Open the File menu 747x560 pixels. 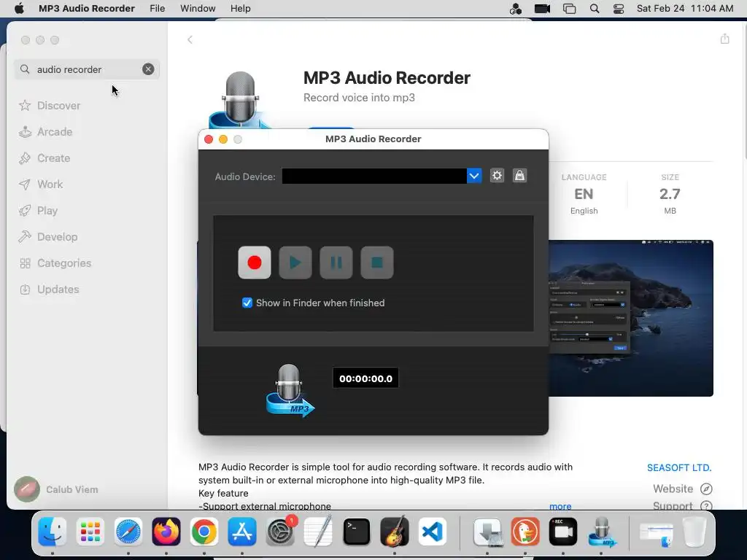pyautogui.click(x=158, y=9)
